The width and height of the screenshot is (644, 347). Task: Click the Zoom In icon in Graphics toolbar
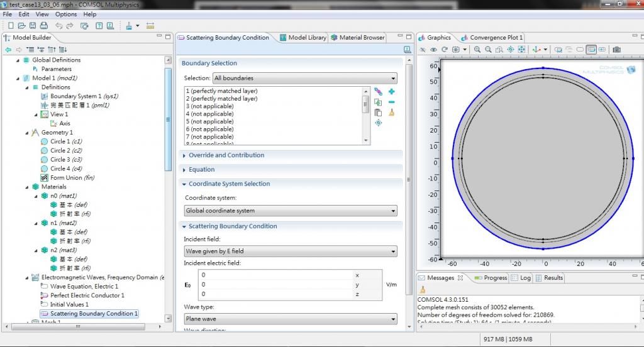tap(478, 49)
